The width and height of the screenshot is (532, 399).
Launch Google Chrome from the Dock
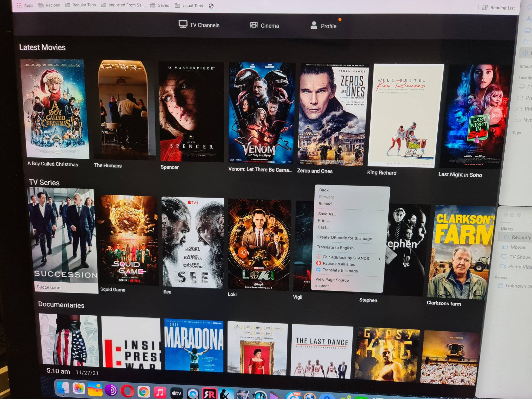point(143,392)
